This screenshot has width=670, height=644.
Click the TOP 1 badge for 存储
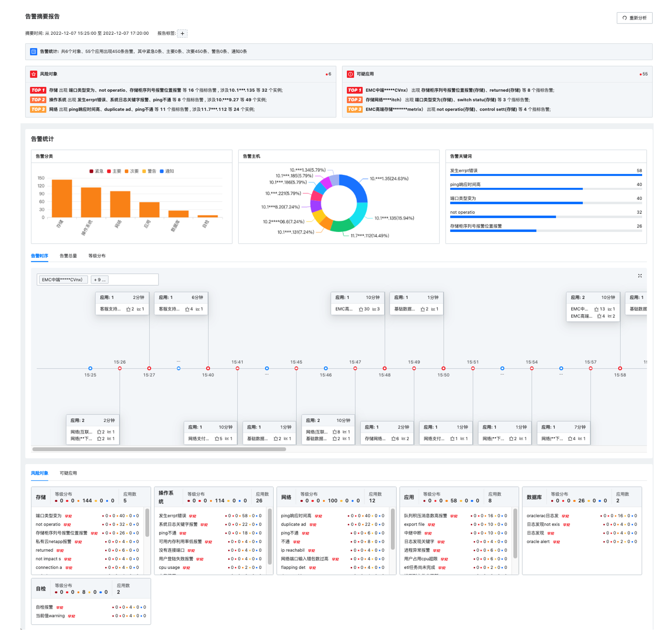(38, 90)
